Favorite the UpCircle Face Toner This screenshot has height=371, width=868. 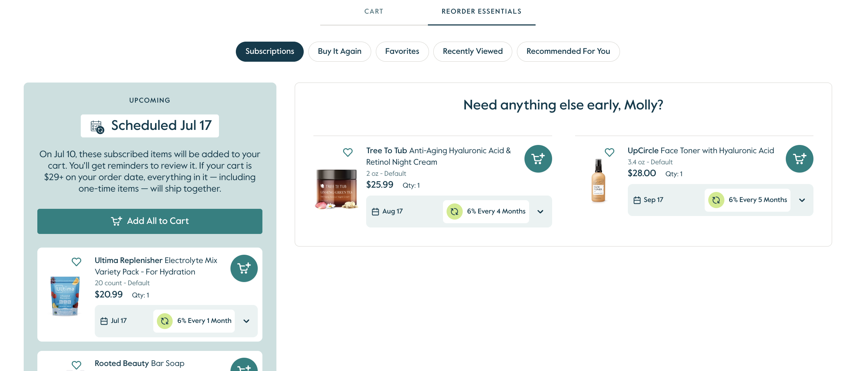(x=610, y=152)
